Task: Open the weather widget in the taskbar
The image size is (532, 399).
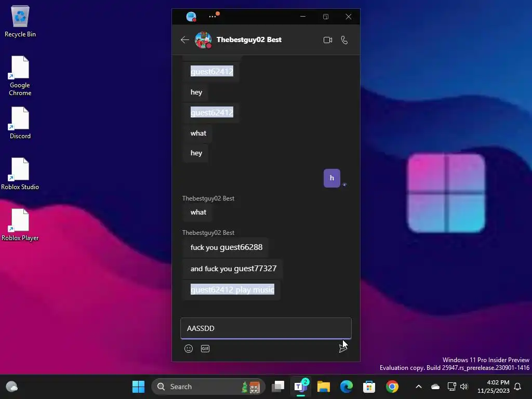Action: pyautogui.click(x=12, y=387)
